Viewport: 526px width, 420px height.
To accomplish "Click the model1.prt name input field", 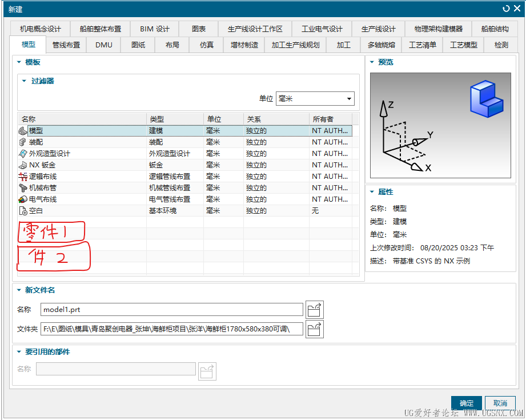I will tap(171, 310).
